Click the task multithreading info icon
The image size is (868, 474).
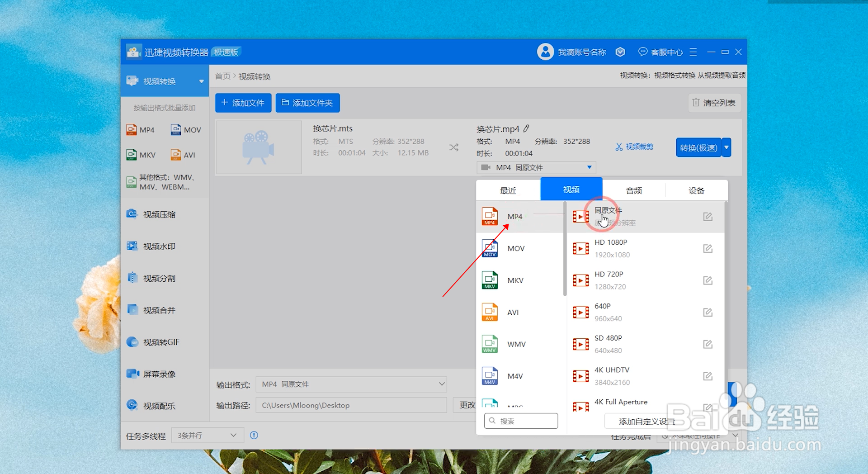point(254,435)
